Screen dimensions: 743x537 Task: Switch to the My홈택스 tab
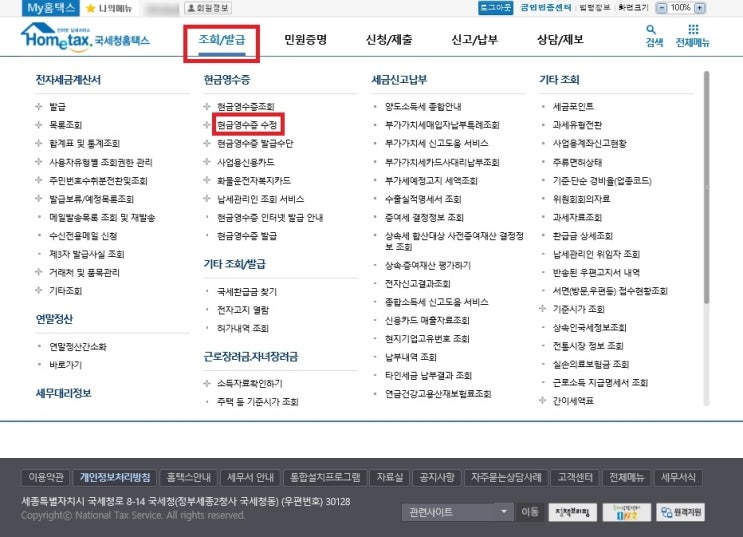pos(51,8)
